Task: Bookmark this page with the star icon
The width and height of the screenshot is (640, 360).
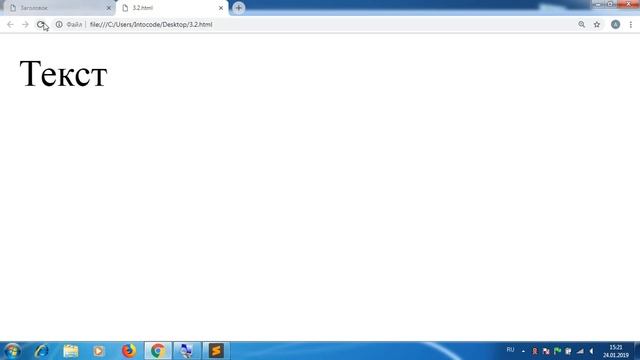Action: click(x=597, y=24)
